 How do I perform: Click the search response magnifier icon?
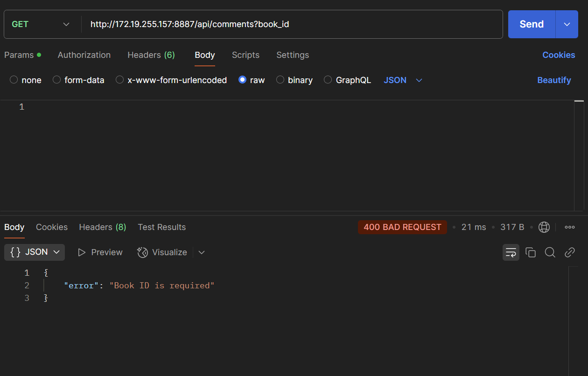(x=550, y=252)
